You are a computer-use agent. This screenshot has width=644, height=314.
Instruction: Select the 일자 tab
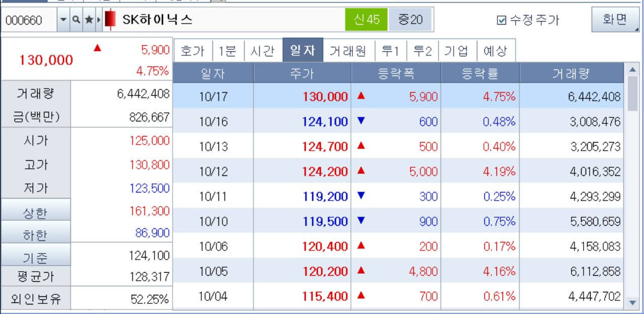point(303,50)
